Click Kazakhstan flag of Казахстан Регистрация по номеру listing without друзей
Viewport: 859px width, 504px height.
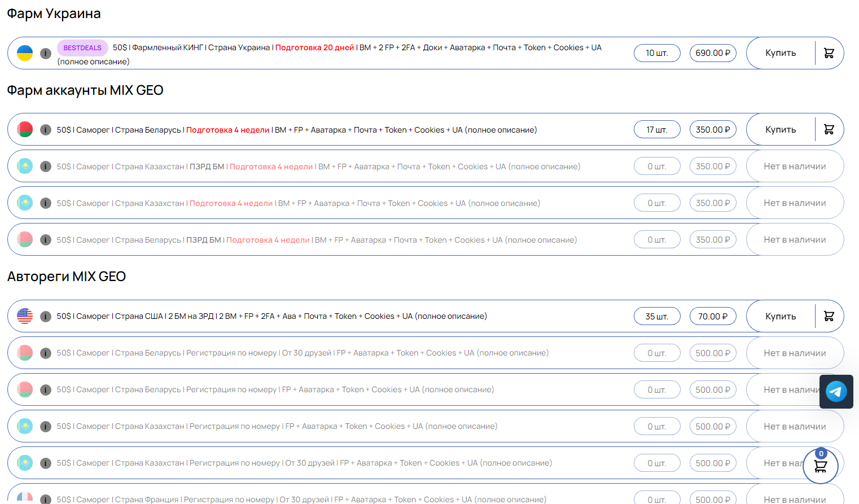pos(25,426)
